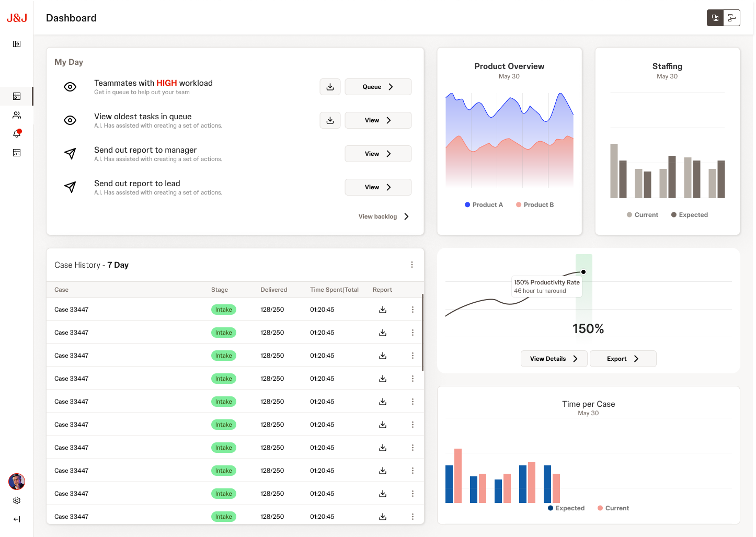Screen dimensions: 756x537
Task: Open the user avatar at bottom of sidebar
Action: tap(16, 482)
